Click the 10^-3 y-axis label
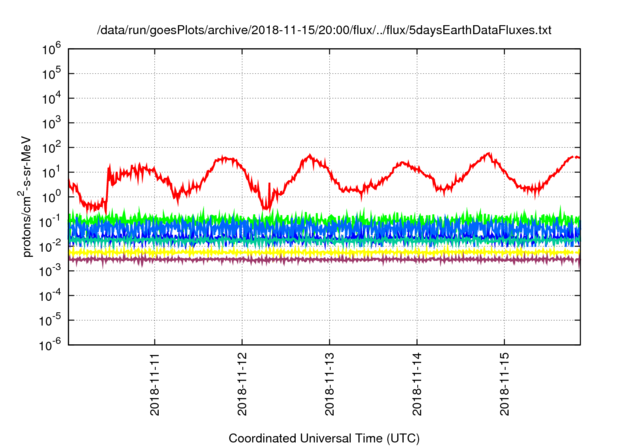The height and width of the screenshot is (448, 640). click(x=50, y=271)
